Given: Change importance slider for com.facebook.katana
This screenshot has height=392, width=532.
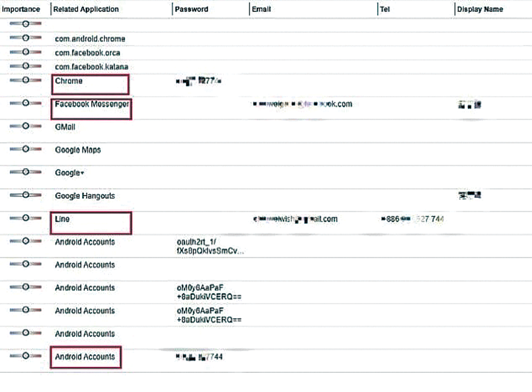Looking at the screenshot, I should (26, 66).
